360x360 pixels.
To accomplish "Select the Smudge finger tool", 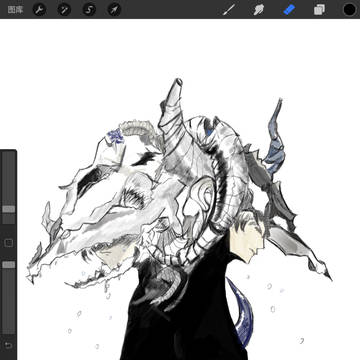I will pos(259,10).
